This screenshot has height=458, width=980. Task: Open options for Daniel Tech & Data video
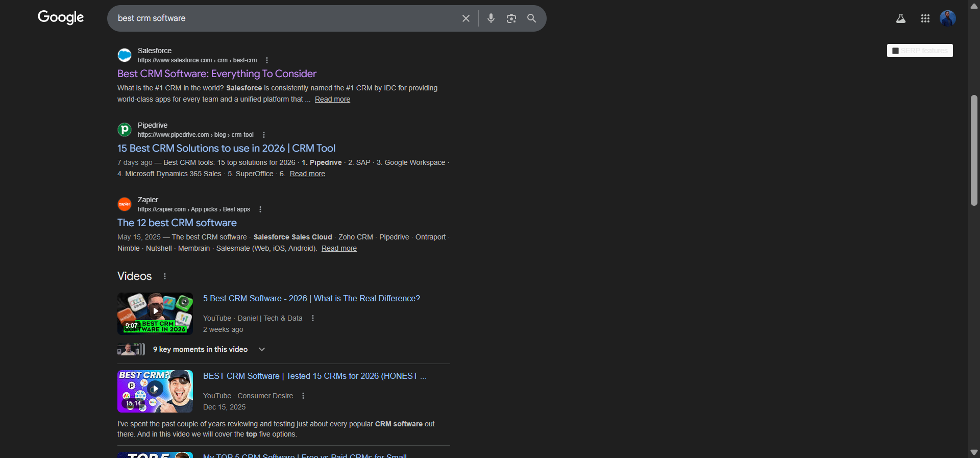pos(313,318)
